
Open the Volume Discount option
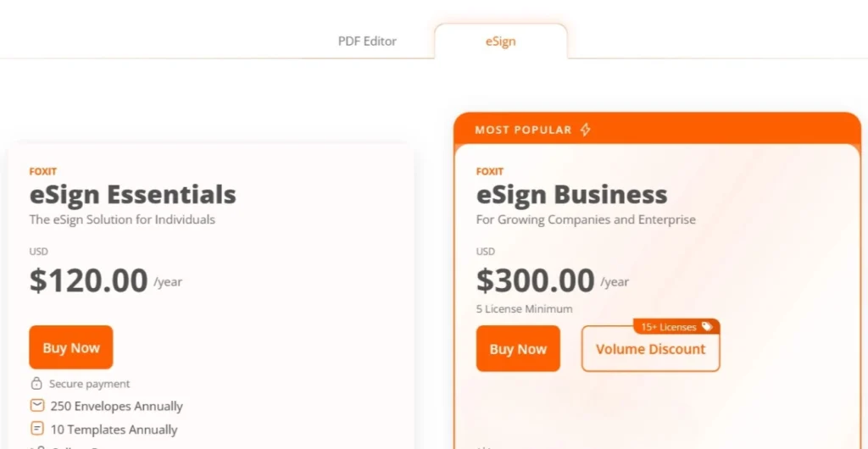(x=650, y=349)
